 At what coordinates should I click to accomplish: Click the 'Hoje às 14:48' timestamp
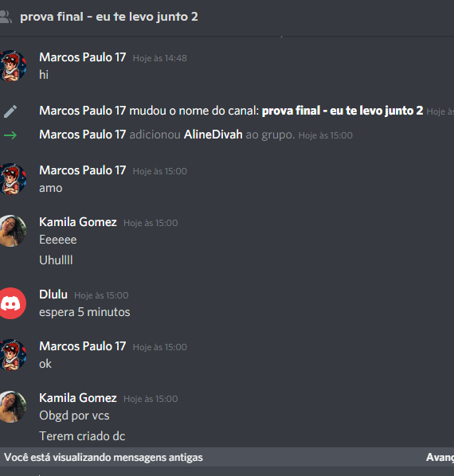160,58
